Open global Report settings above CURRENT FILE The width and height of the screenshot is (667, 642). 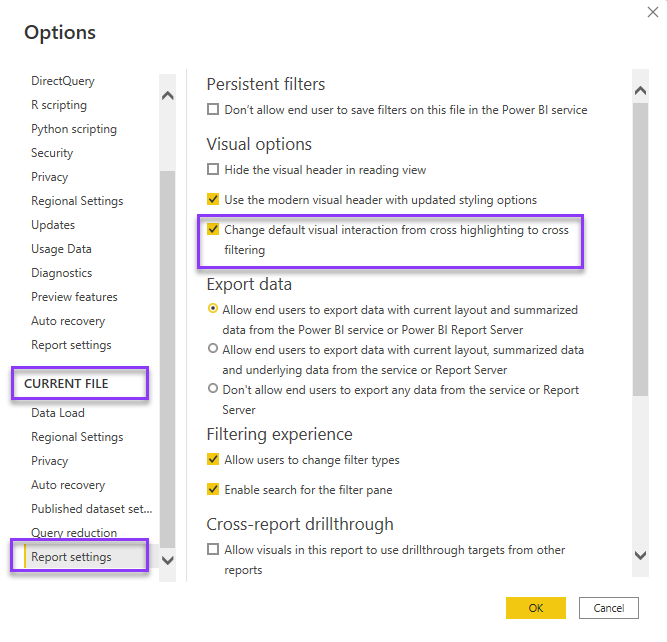pos(71,345)
